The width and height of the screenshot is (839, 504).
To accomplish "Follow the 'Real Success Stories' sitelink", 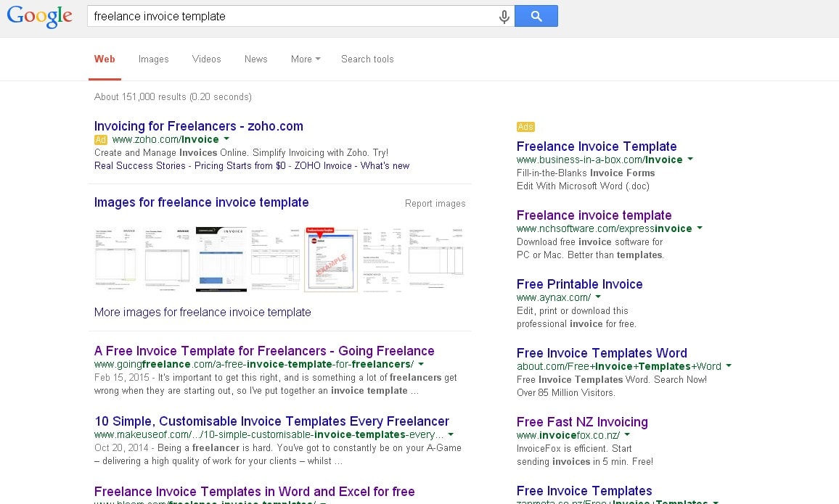I will (139, 165).
